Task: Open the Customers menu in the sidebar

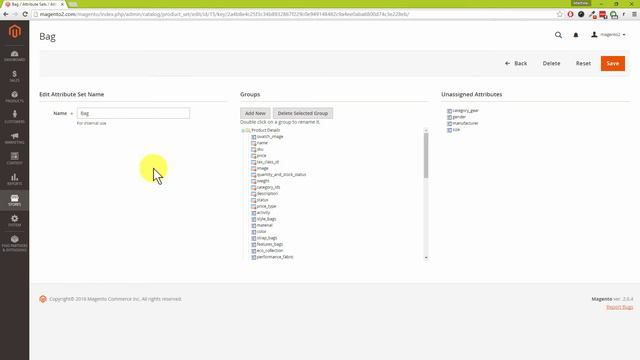Action: pos(15,117)
